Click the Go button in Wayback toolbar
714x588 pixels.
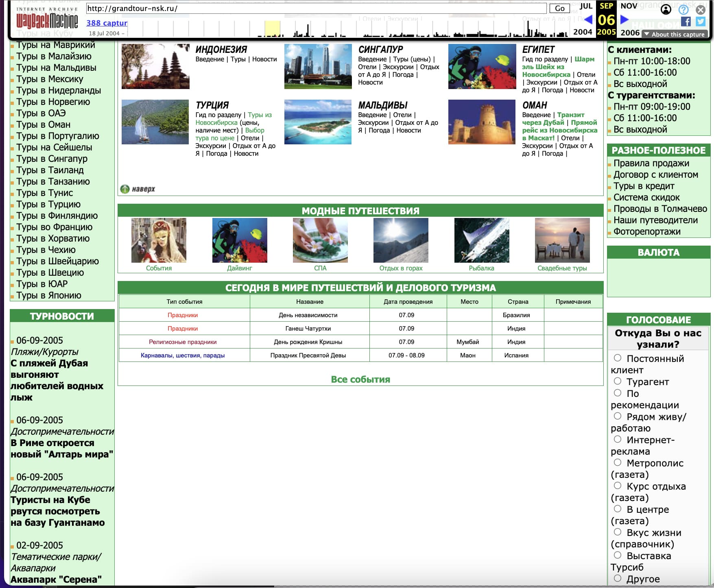tap(560, 8)
